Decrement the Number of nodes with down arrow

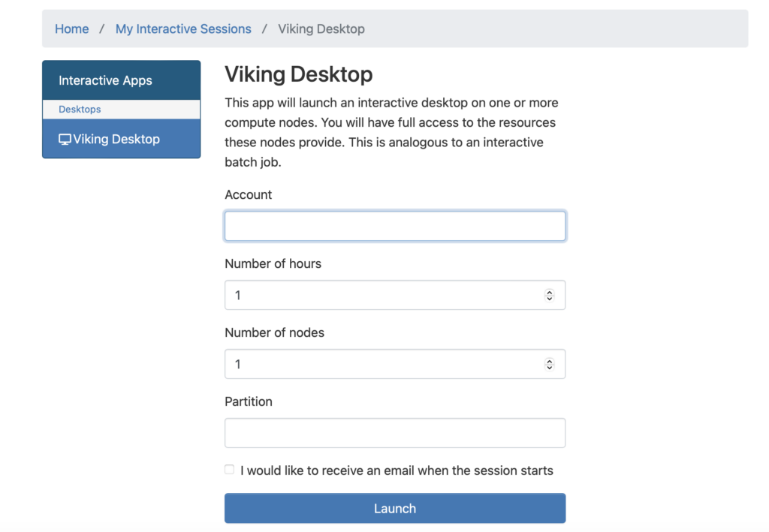[x=549, y=368]
